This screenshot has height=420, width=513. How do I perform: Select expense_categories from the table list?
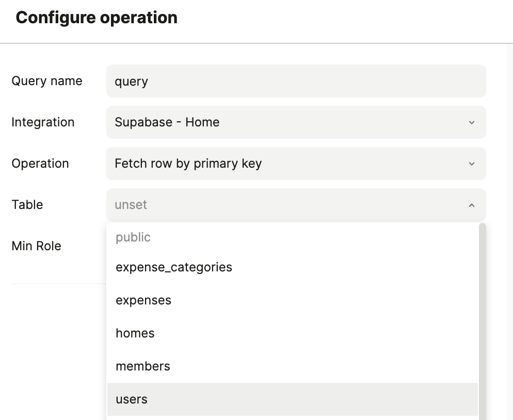click(x=174, y=267)
